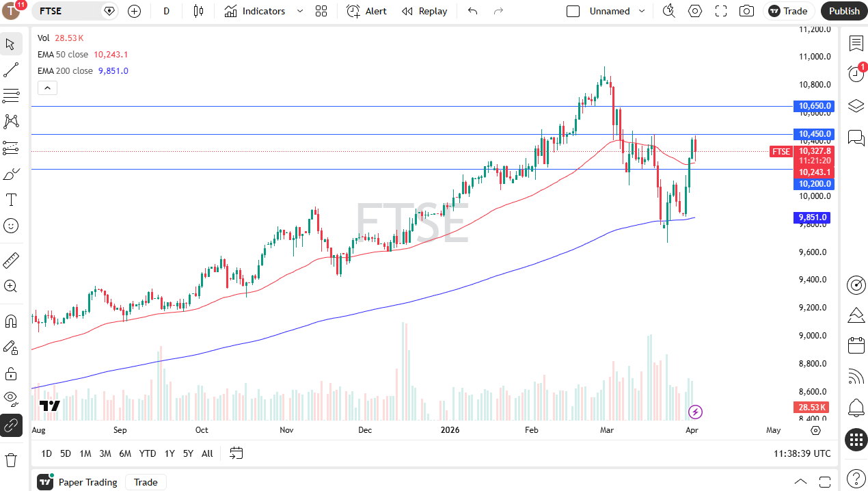Select the 5Y time range
Screen dimensions: 868x491
[x=188, y=453]
